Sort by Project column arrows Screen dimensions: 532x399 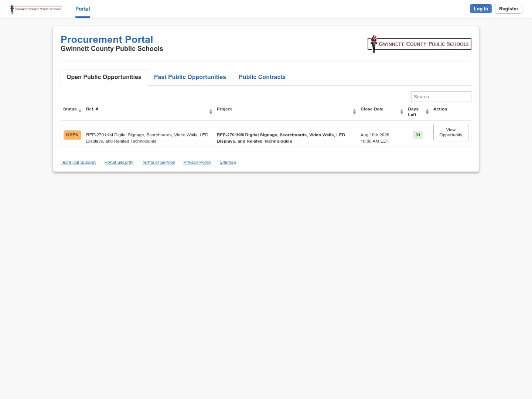354,112
